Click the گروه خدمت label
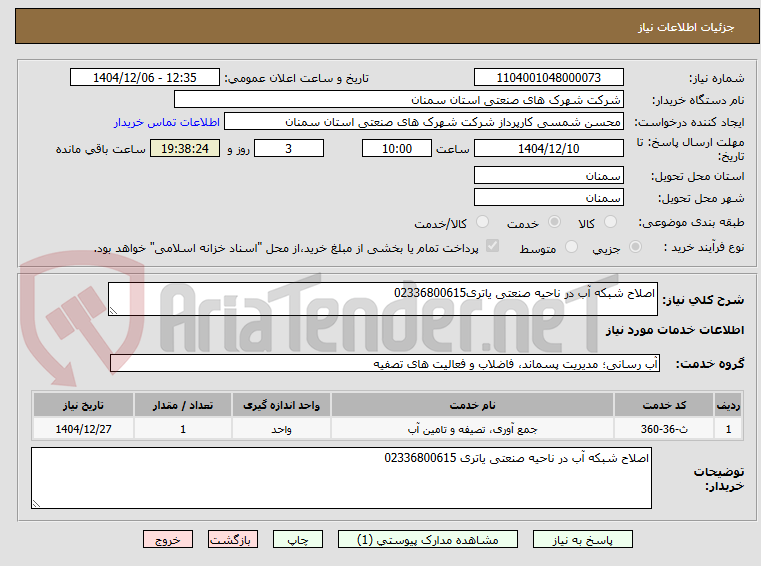Image resolution: width=761 pixels, height=566 pixels. click(x=710, y=364)
